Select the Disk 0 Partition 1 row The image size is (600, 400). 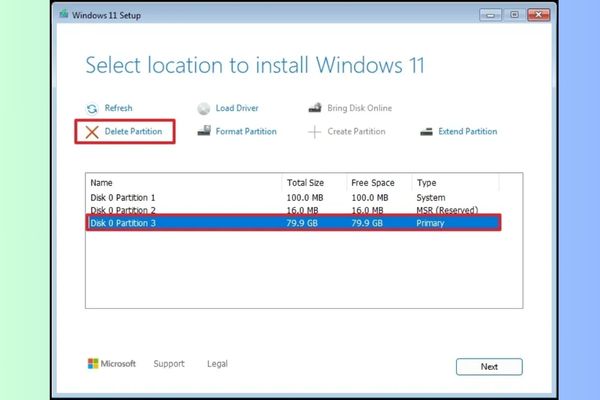tap(293, 198)
